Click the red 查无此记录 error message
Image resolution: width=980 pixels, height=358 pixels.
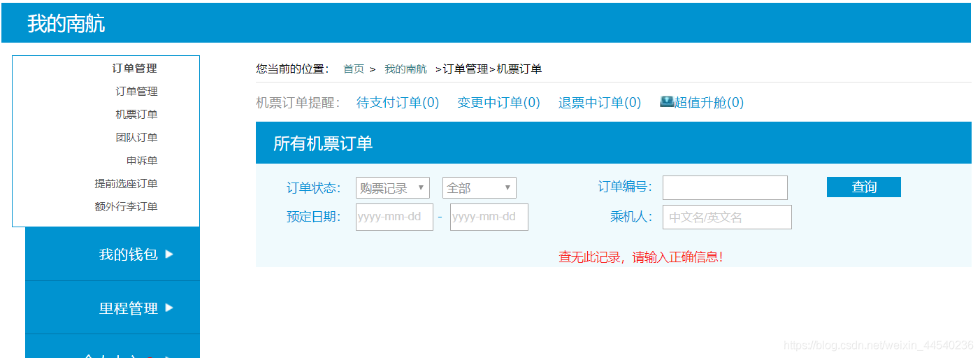tap(640, 257)
